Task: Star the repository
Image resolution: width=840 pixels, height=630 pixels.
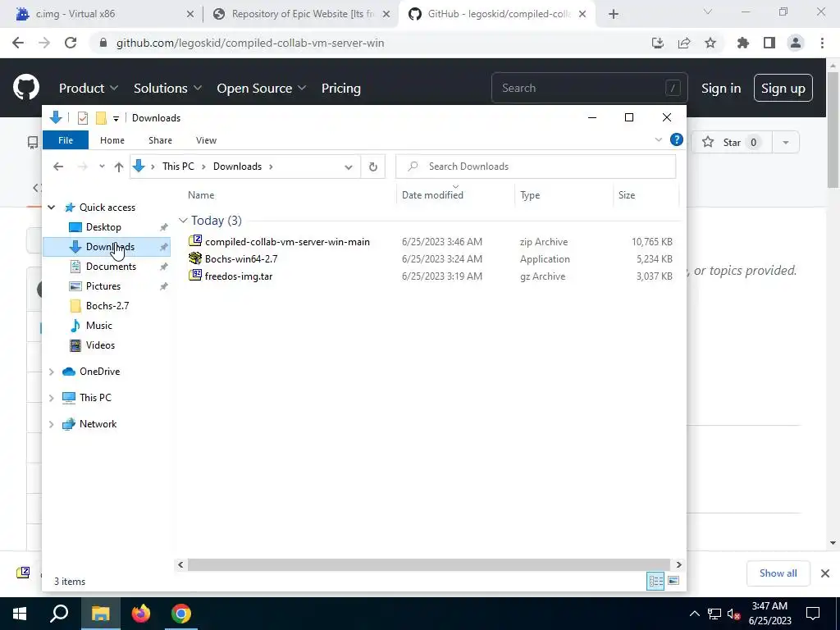Action: 732,142
